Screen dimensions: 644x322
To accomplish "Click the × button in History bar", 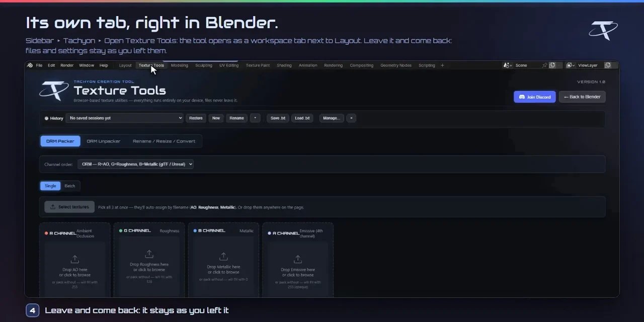I will coord(351,118).
